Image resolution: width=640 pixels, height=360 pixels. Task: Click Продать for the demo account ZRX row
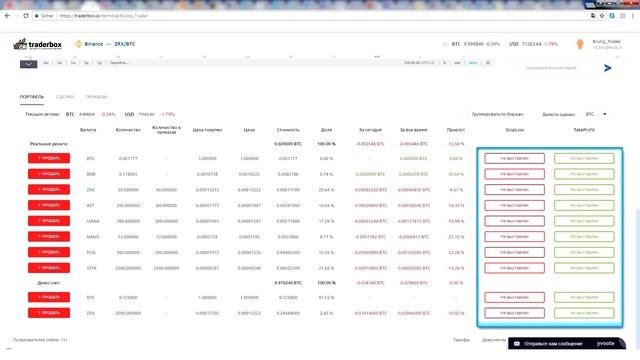pos(49,313)
